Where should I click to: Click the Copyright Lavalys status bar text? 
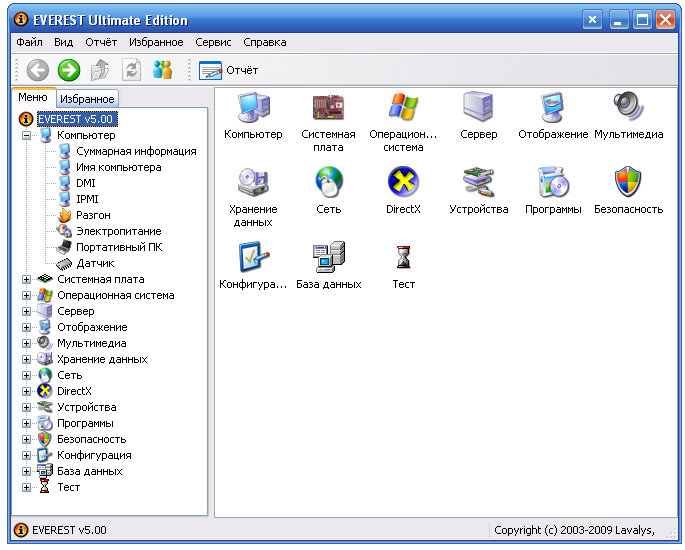[x=574, y=530]
